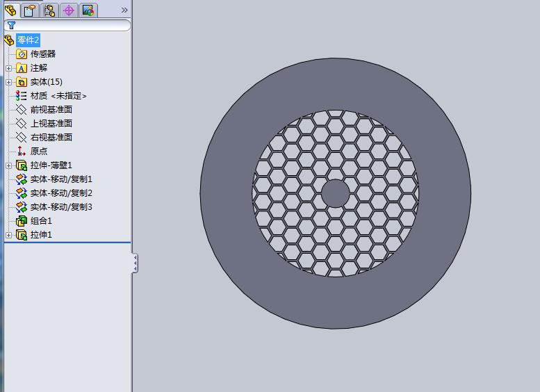Screen dimensions: 540x392
Task: Click the feature tree filter field
Action: click(x=67, y=25)
